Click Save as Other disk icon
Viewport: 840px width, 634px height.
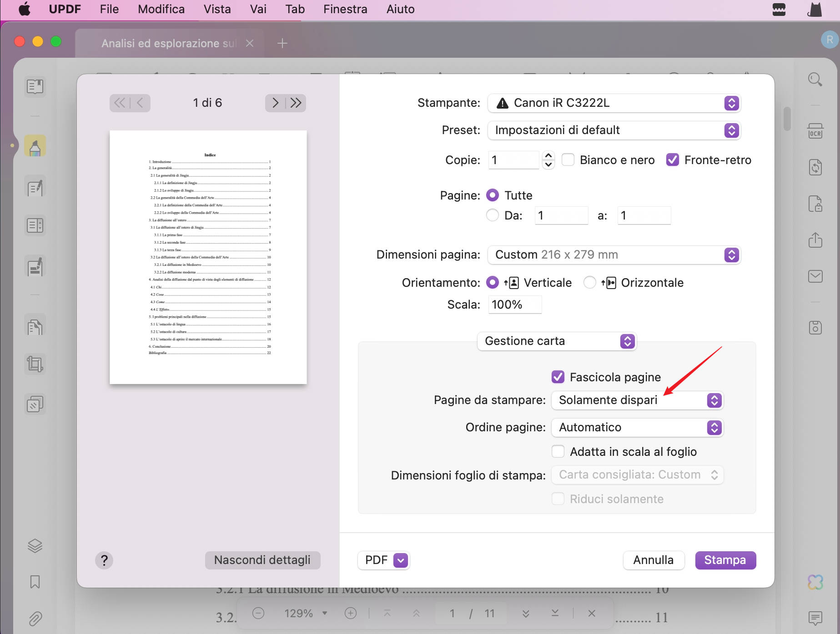815,327
